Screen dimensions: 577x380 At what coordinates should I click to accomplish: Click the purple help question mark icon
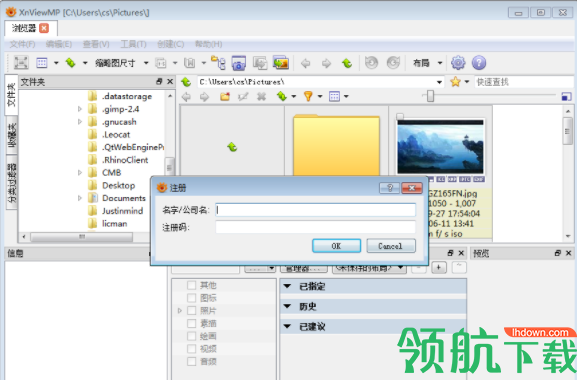479,63
